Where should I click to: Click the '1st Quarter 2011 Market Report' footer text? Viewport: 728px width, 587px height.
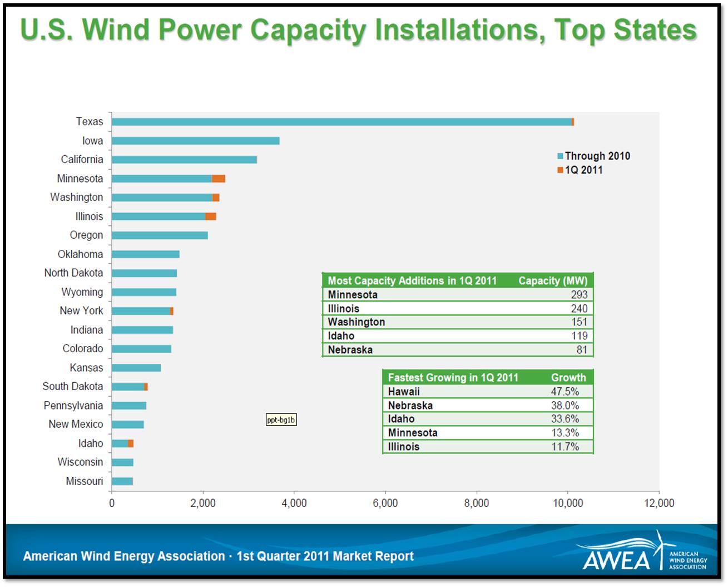click(325, 556)
